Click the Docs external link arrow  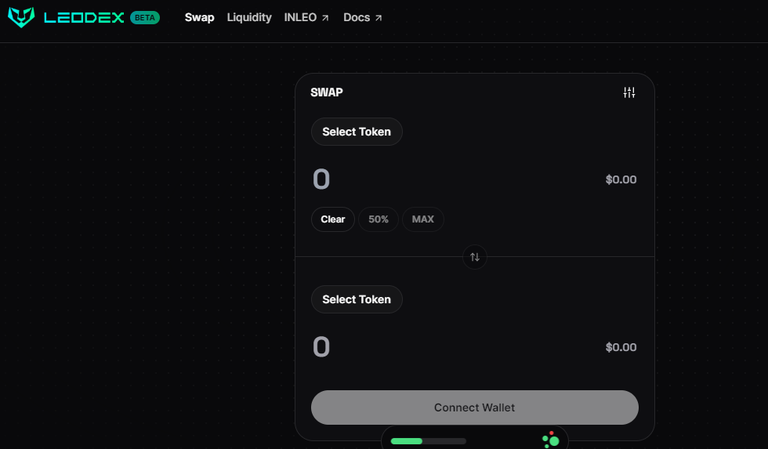[378, 18]
